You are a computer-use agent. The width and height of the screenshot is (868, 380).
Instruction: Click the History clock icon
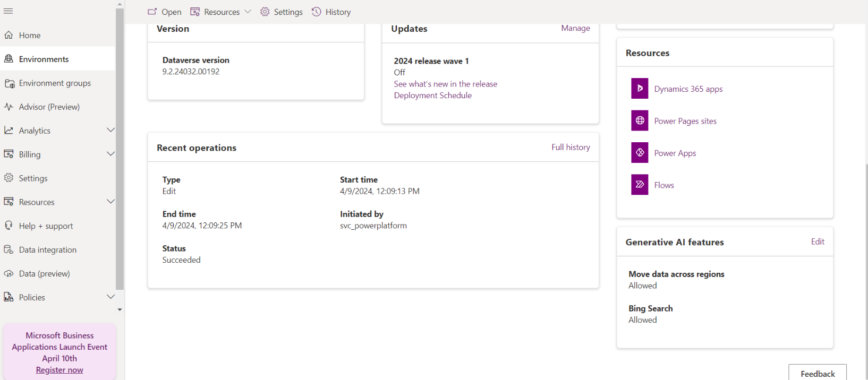[317, 12]
